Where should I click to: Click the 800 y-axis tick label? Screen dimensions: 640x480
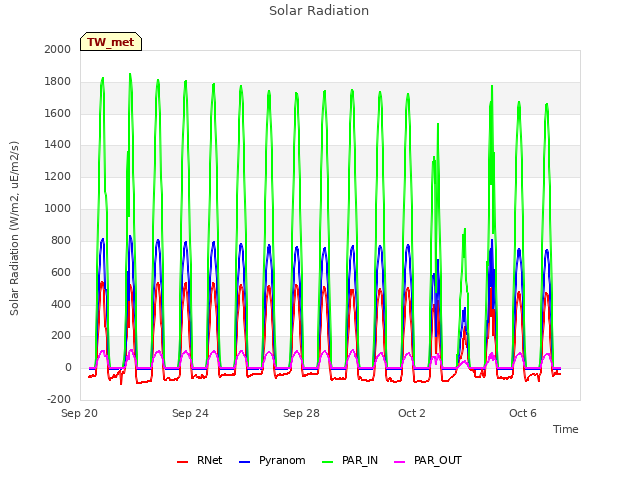click(61, 240)
